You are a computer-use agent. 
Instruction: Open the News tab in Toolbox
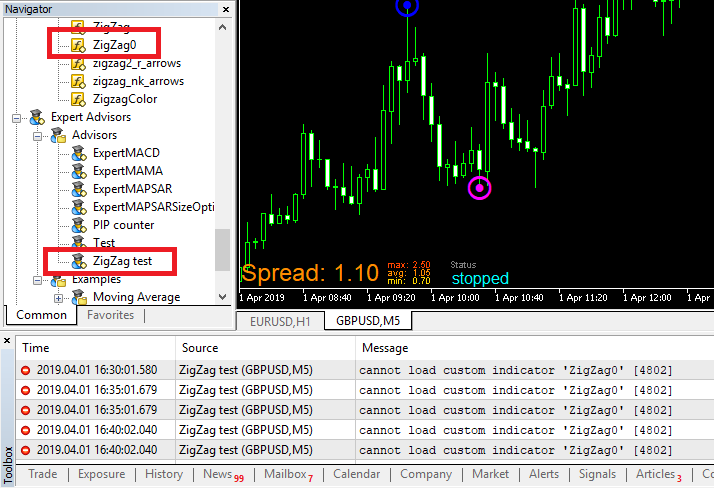click(x=223, y=474)
